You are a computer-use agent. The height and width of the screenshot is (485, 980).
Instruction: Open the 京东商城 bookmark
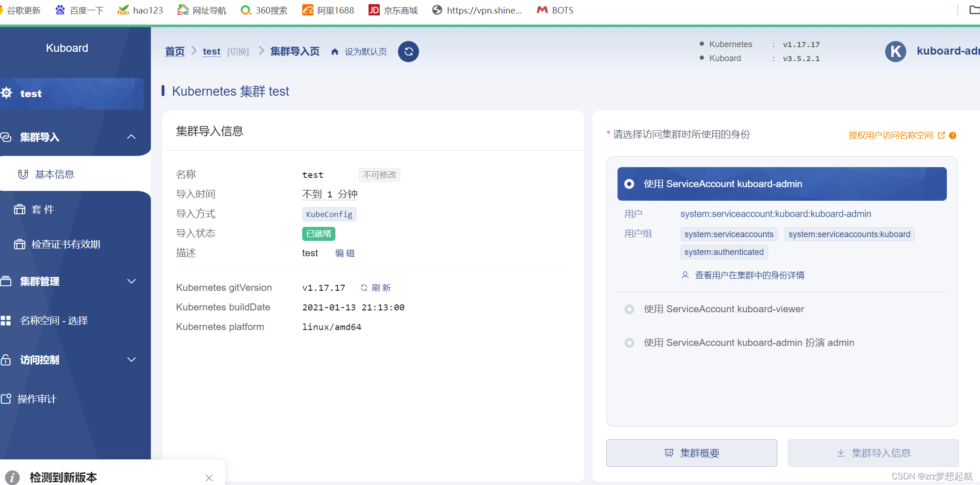click(x=393, y=10)
